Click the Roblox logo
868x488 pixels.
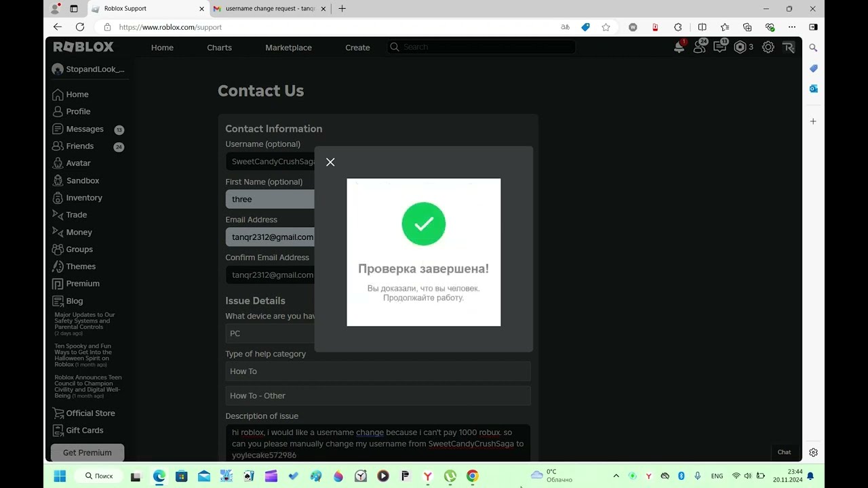(x=83, y=47)
